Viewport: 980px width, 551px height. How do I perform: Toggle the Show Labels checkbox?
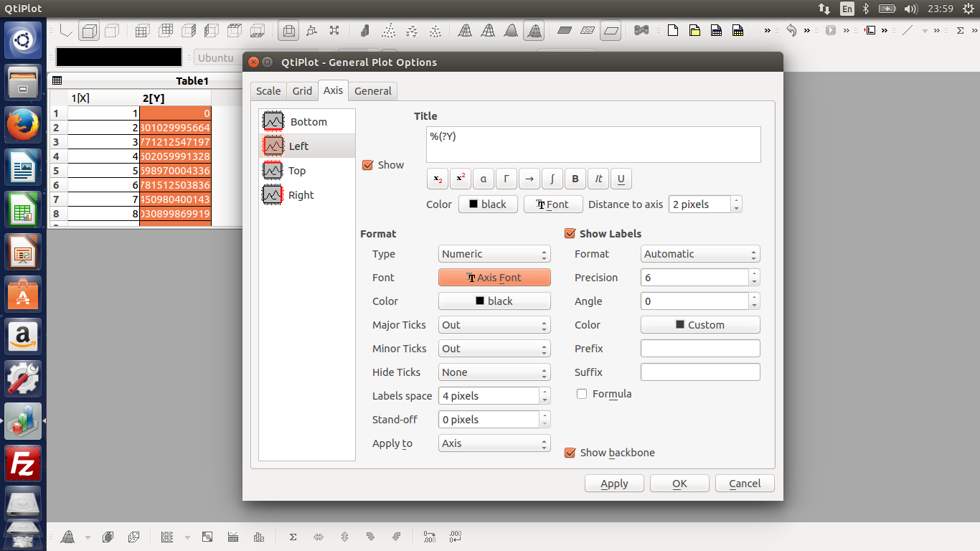click(x=570, y=233)
